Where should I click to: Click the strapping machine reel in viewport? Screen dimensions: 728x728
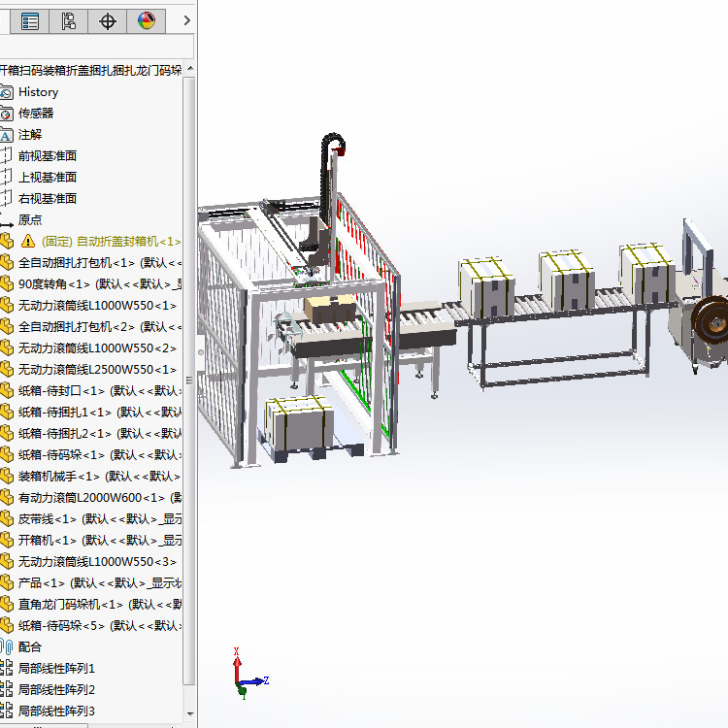[711, 322]
